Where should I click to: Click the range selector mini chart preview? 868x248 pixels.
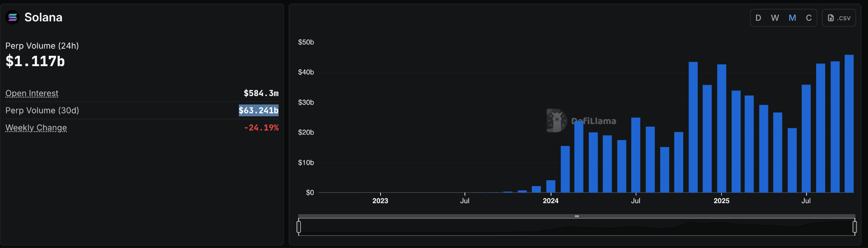(576, 228)
